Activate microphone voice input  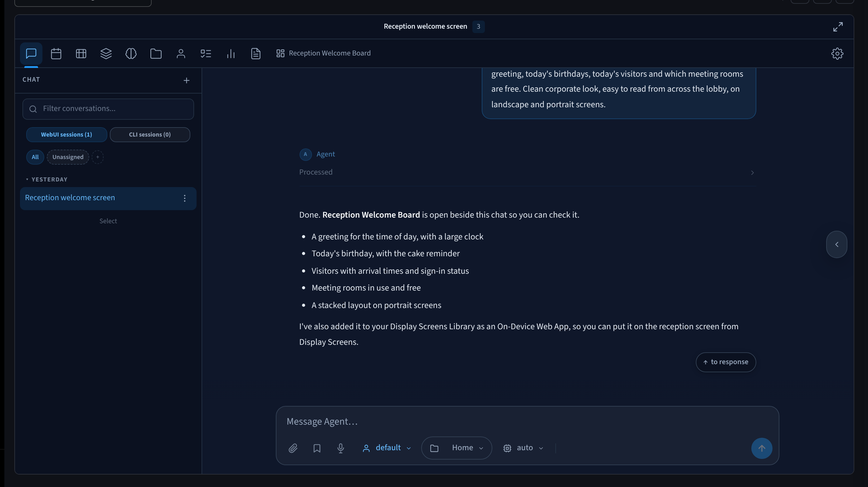[x=340, y=448]
